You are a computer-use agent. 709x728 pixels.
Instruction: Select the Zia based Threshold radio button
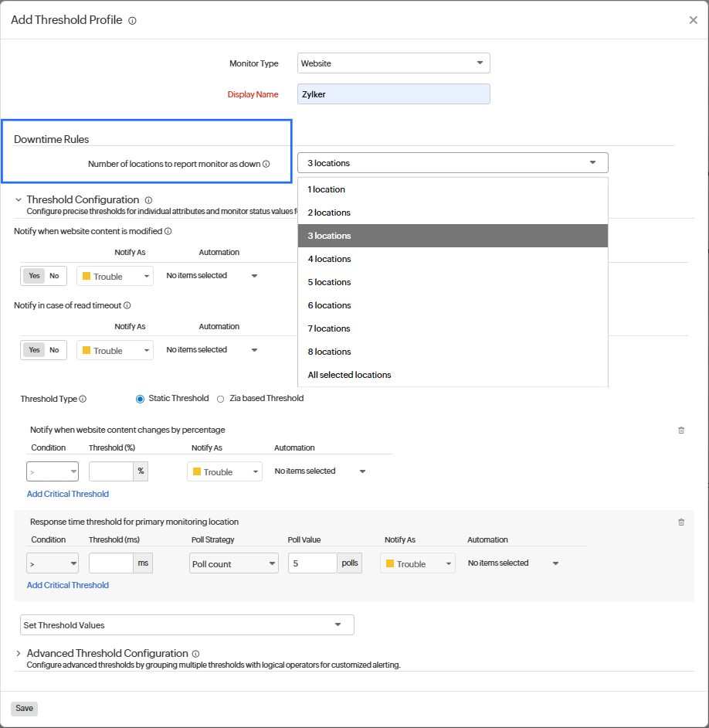221,399
